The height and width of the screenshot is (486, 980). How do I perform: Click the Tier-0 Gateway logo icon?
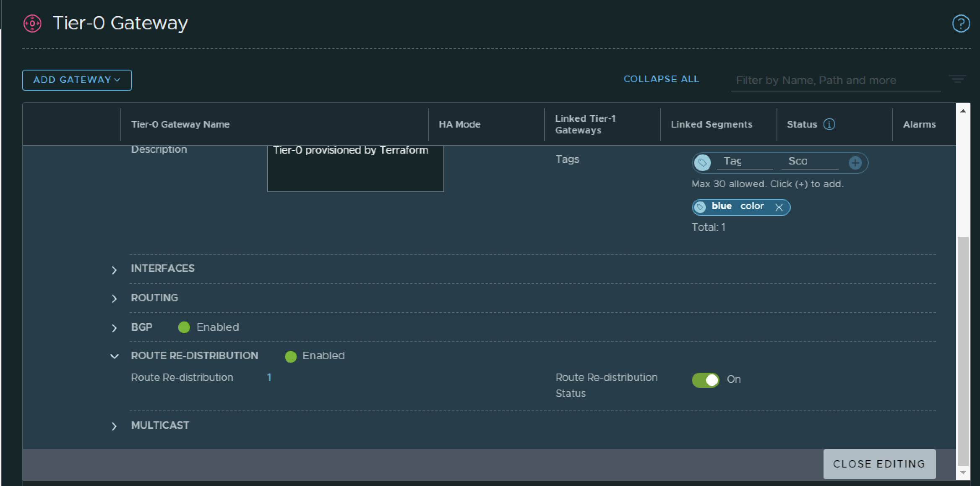[x=32, y=24]
